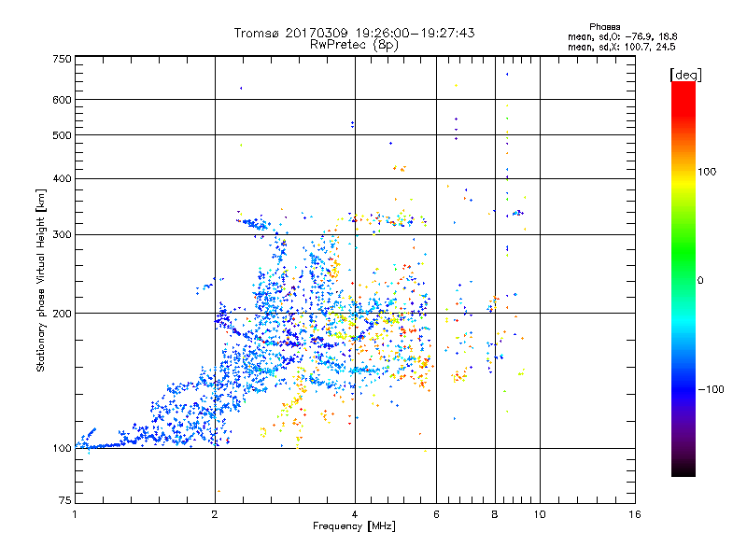The height and width of the screenshot is (560, 747).
Task: Click the colorbar label '100'
Action: pyautogui.click(x=707, y=172)
